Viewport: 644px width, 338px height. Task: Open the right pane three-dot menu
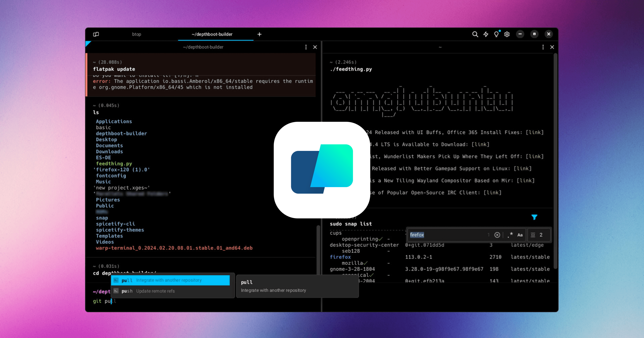543,47
